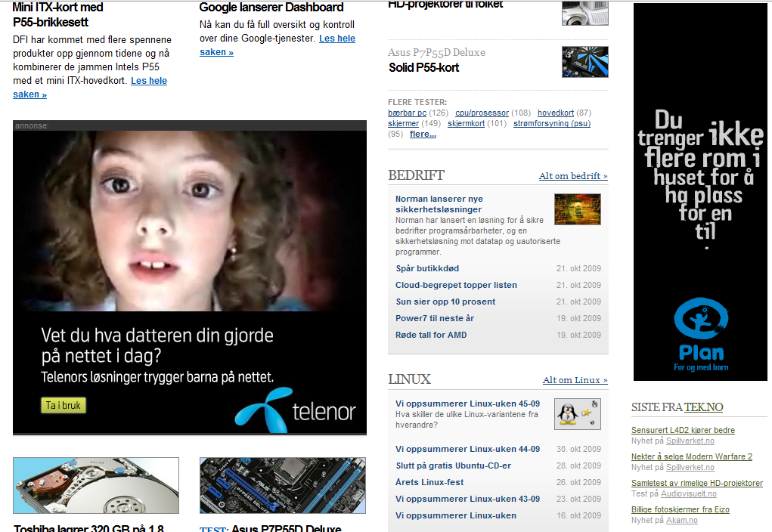
Task: Click the '21. okt 2009' date beside Spår butikkdød
Action: coord(578,269)
